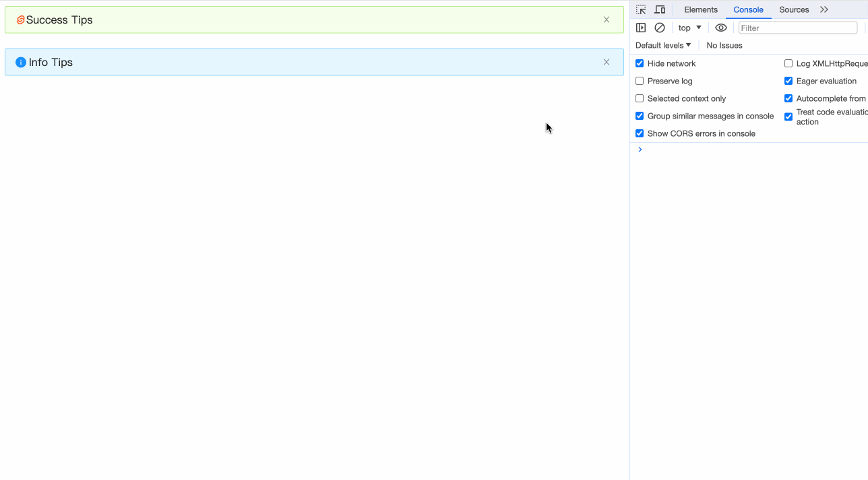Screen dimensions: 868x480
Task: Activate the inspect element picker icon
Action: [x=641, y=9]
